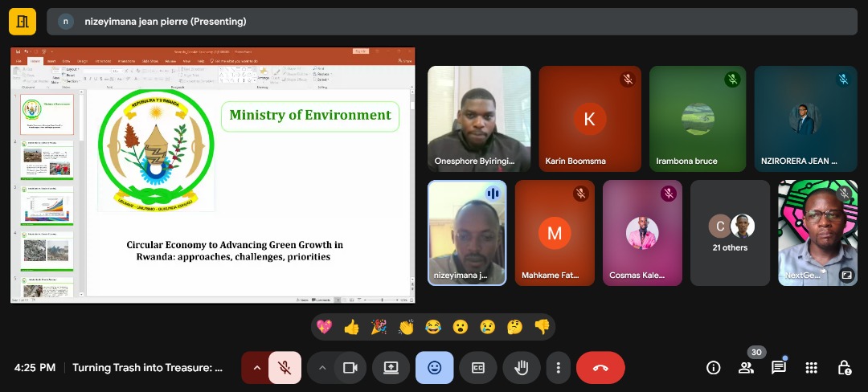
Task: Send the thumbs down reaction
Action: 542,327
